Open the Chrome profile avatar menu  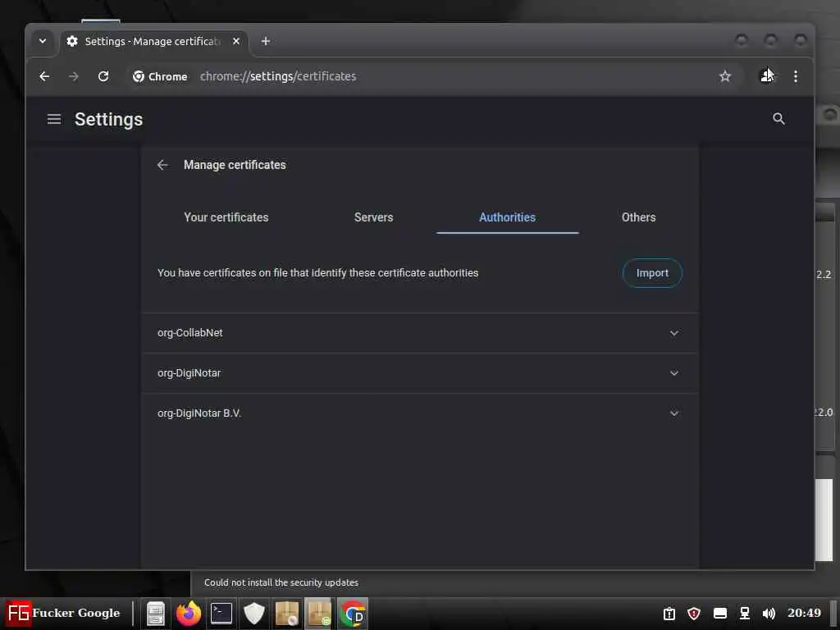[767, 76]
